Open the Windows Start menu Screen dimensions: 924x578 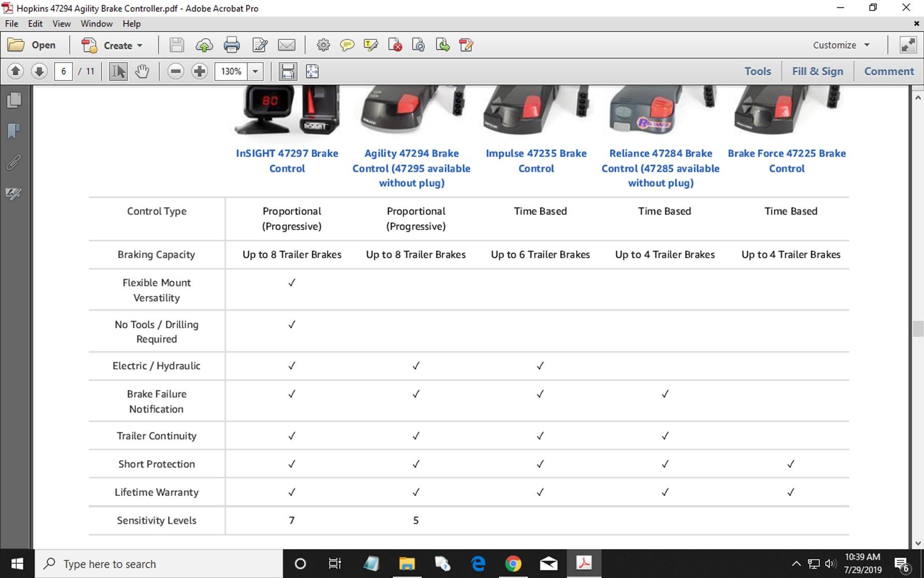tap(17, 564)
